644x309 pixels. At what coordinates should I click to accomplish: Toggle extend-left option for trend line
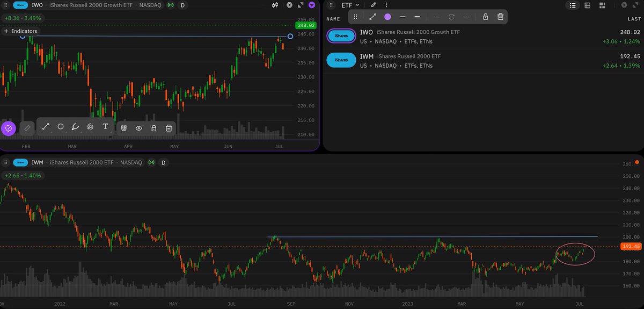[x=437, y=17]
